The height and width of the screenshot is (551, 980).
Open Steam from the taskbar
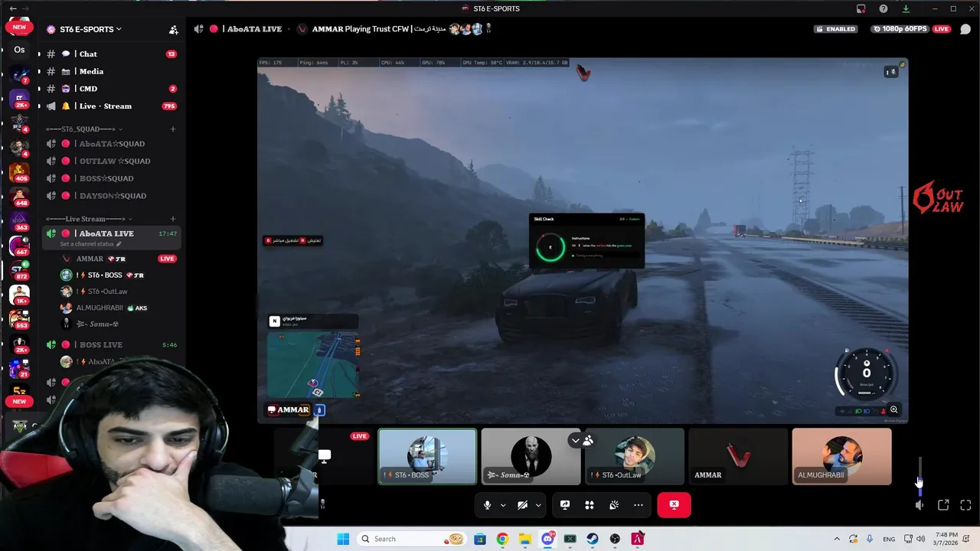593,539
